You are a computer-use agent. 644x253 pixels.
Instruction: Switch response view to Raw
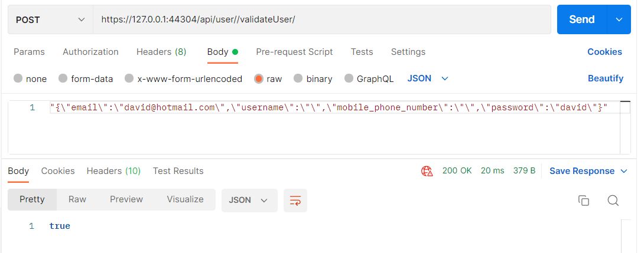[x=77, y=199]
